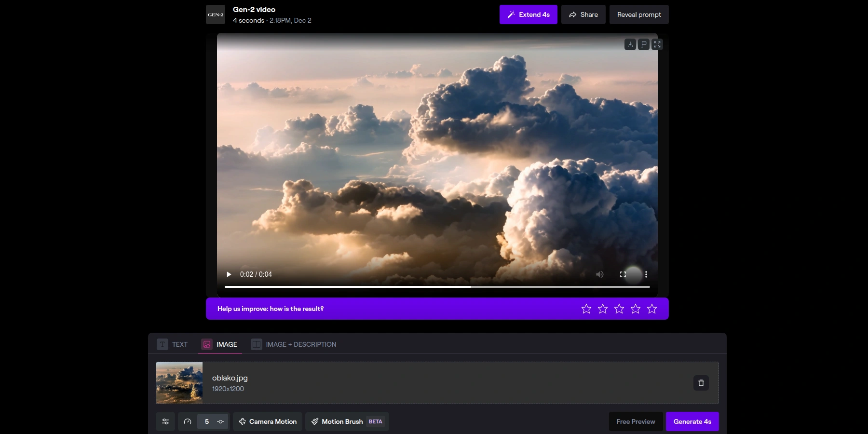The image size is (868, 434).
Task: Click the Gen-2 logo icon
Action: click(216, 14)
